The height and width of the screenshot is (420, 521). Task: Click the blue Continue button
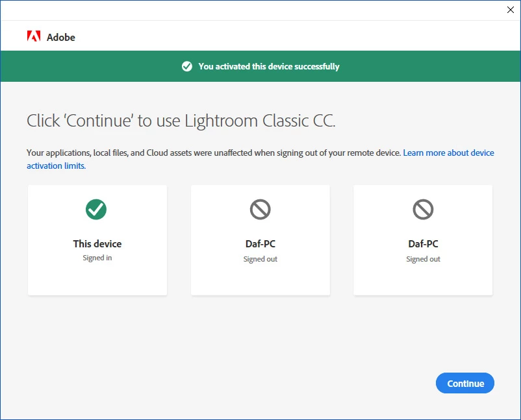(x=465, y=383)
